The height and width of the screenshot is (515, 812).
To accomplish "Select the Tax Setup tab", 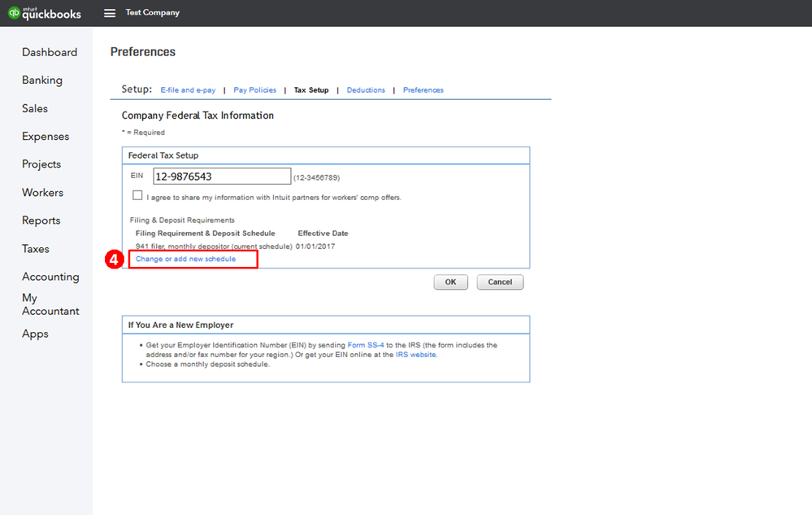I will click(x=311, y=90).
